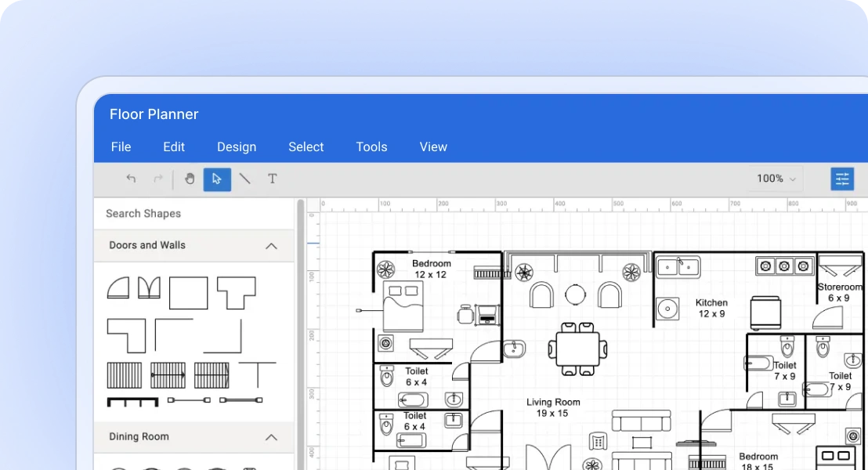Select the hand pan tool

[x=190, y=179]
